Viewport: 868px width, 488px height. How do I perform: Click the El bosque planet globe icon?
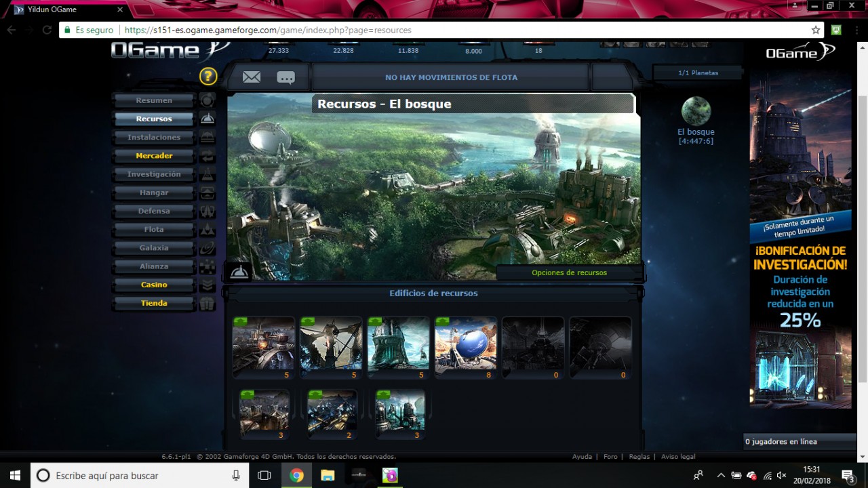coord(696,111)
